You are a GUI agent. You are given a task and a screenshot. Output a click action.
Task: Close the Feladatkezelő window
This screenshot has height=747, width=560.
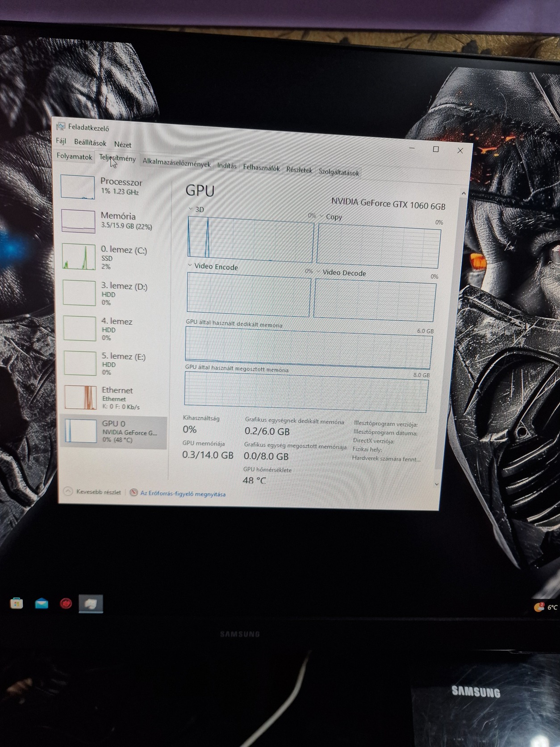[460, 151]
